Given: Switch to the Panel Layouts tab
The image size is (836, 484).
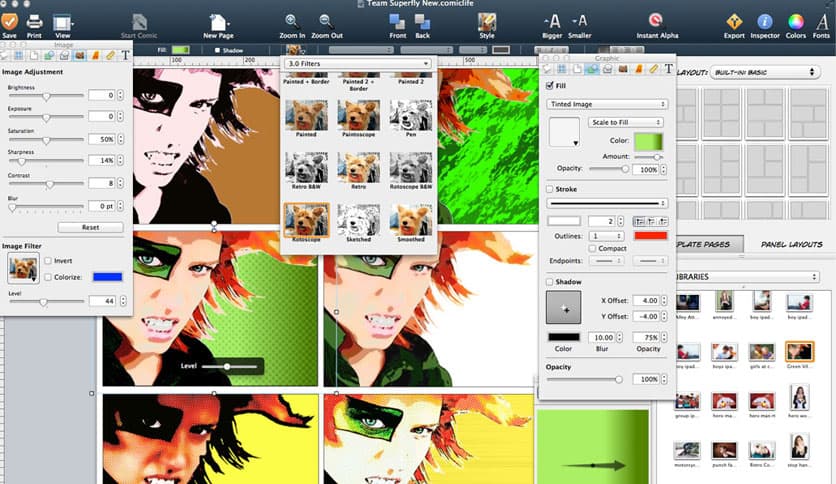Looking at the screenshot, I should click(x=790, y=244).
